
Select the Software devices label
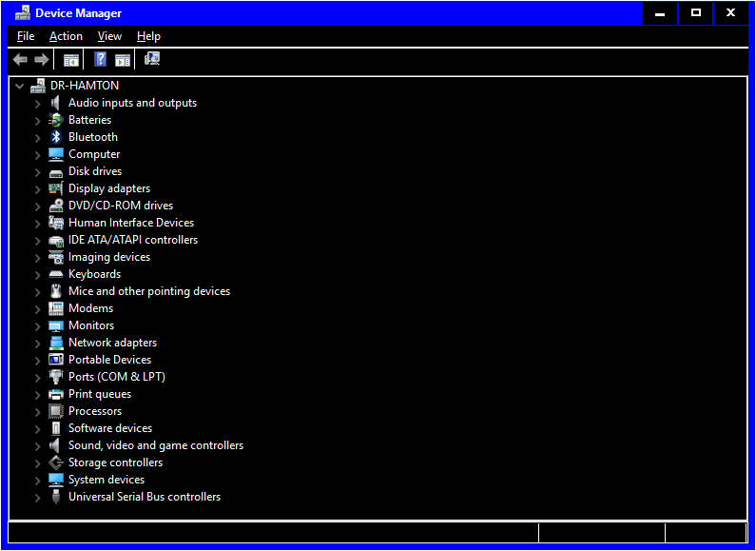[110, 428]
